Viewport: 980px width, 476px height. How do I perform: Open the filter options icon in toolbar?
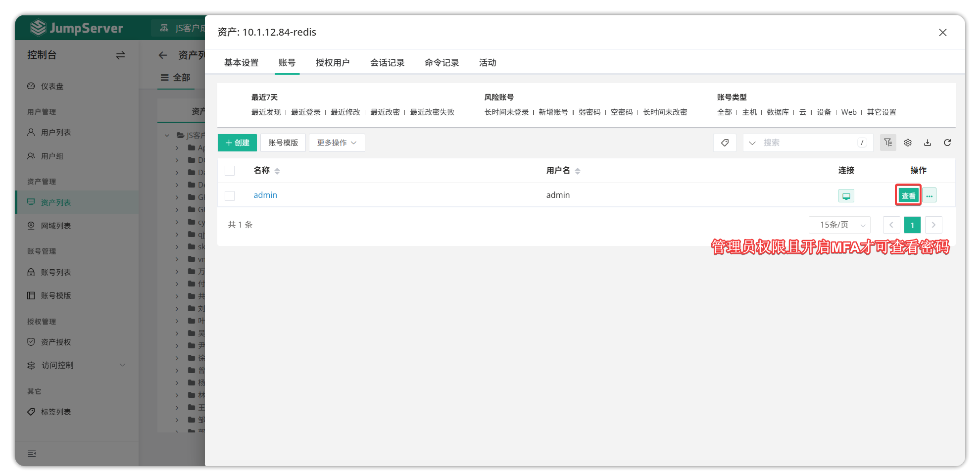click(x=888, y=143)
